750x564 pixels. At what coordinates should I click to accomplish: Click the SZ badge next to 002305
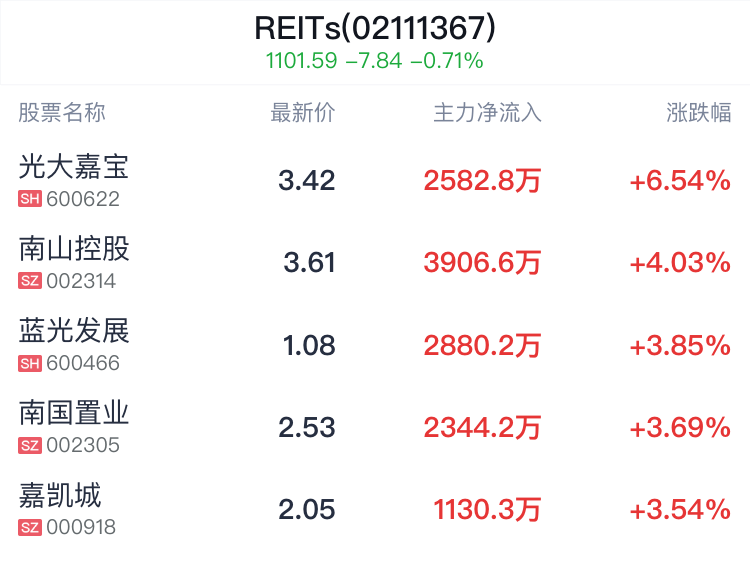point(30,445)
